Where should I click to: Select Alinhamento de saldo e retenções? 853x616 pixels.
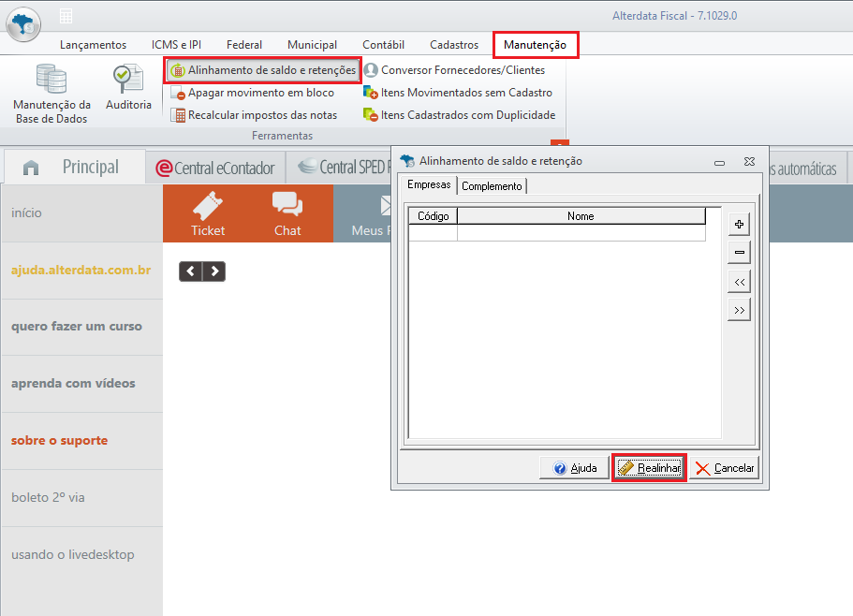coord(263,70)
